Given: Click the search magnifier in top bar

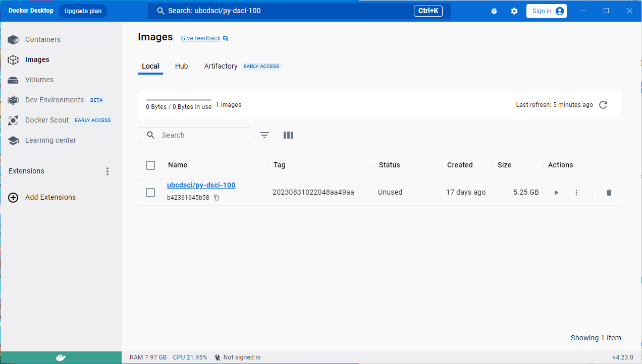Looking at the screenshot, I should point(161,11).
